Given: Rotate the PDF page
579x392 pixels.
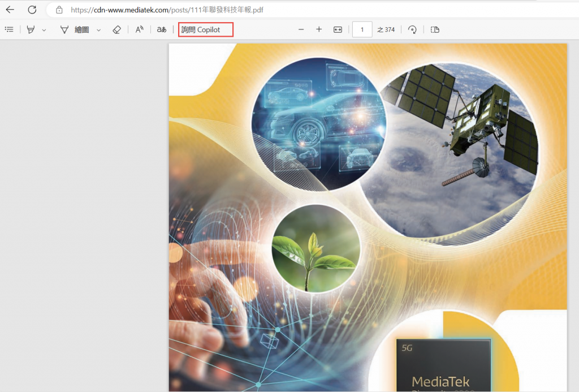Looking at the screenshot, I should click(412, 29).
